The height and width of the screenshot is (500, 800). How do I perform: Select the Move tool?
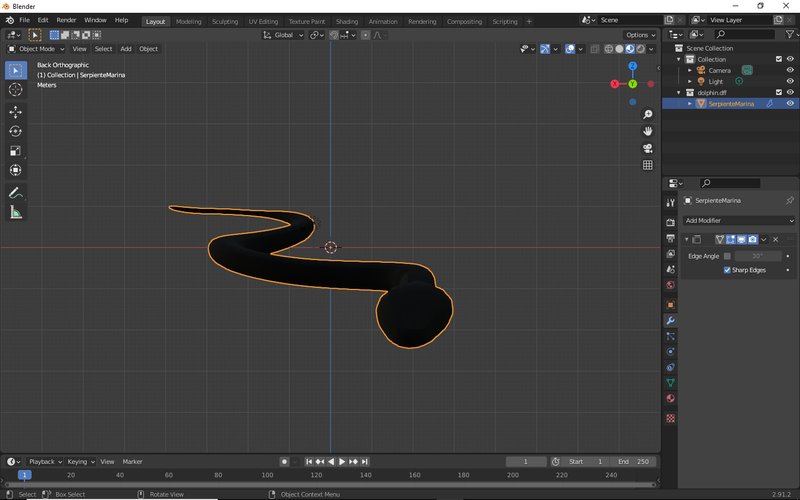(x=16, y=112)
